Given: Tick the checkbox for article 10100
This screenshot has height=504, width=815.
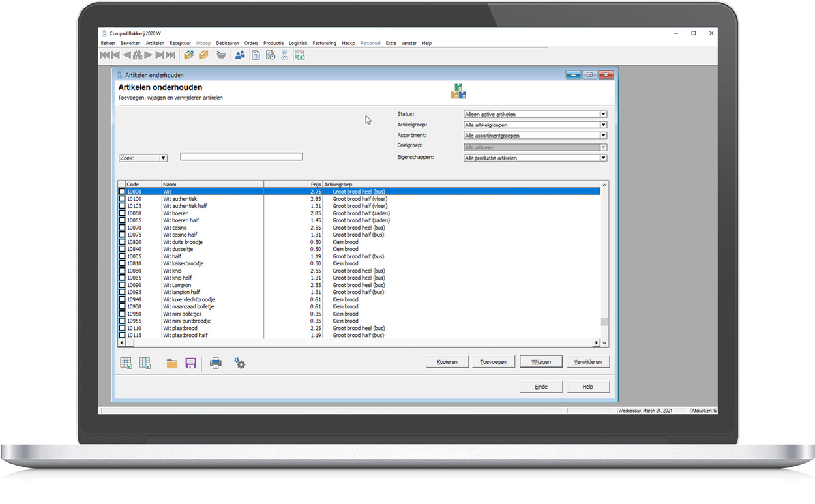Looking at the screenshot, I should 122,199.
